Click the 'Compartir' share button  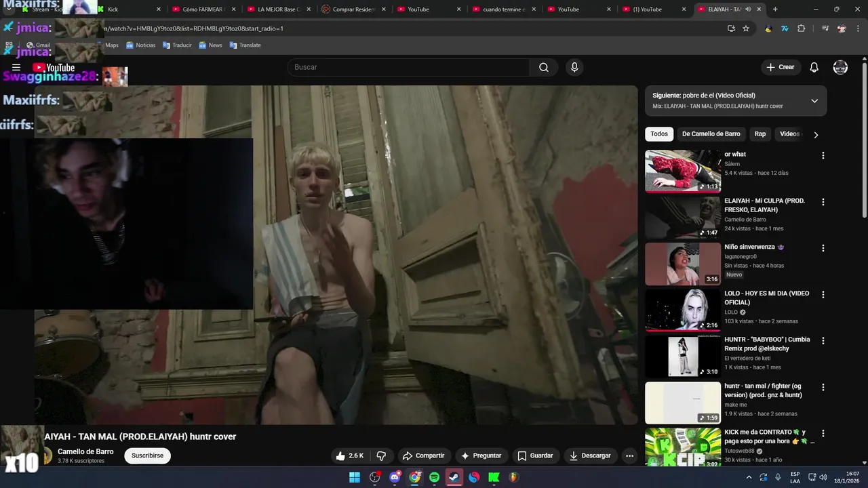pos(423,455)
